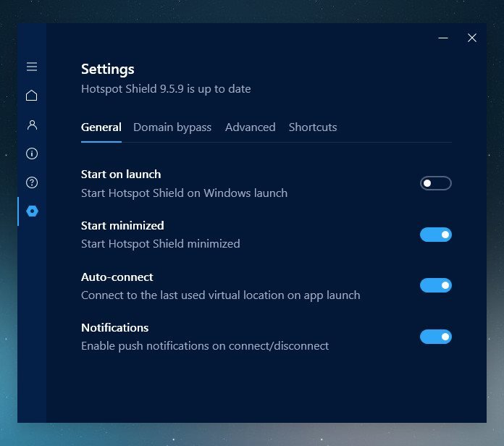
Task: Click the Hotspot Shield version status text
Action: [166, 89]
